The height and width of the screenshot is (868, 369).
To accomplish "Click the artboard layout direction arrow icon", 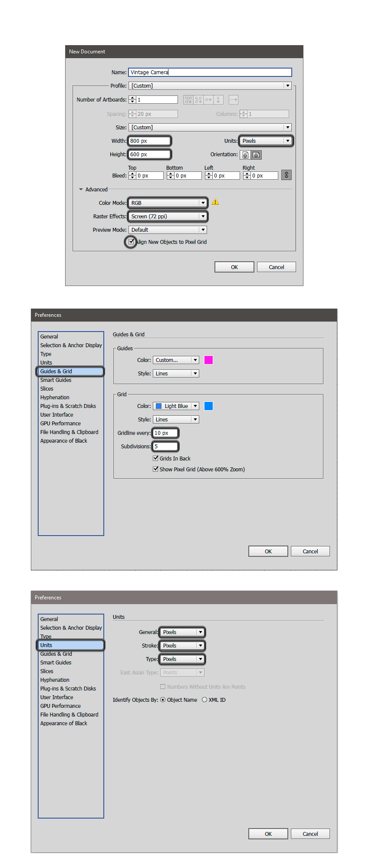I will coord(234,100).
